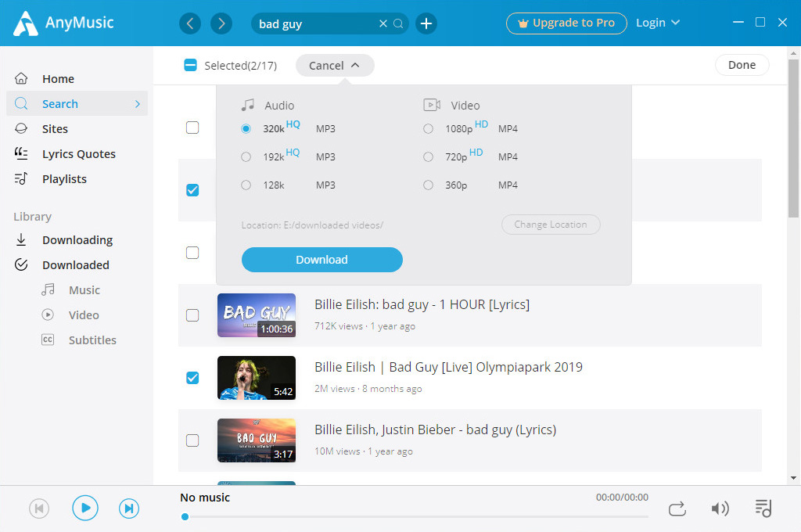Select 1080p HD MP4 video quality
Image resolution: width=801 pixels, height=532 pixels.
pos(428,129)
